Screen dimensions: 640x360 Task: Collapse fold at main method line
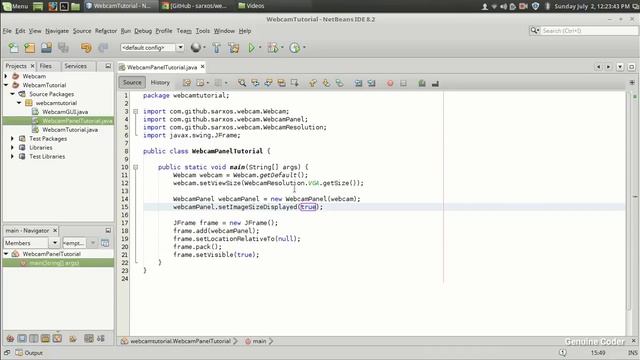[136, 167]
